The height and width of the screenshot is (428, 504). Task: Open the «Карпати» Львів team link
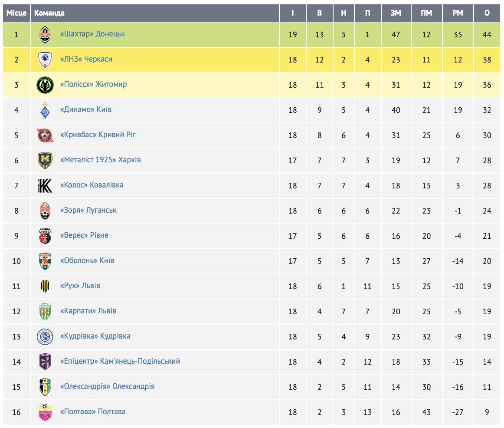click(88, 311)
